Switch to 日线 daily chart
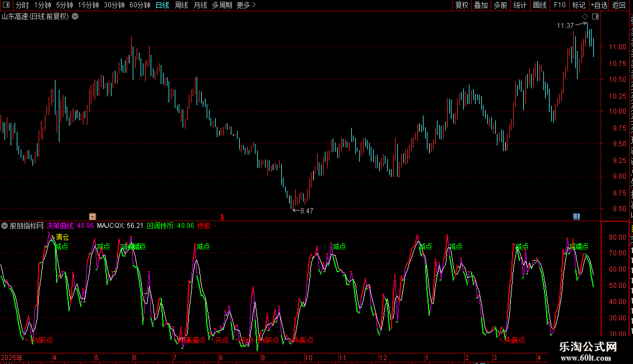This screenshot has width=633, height=364. tap(162, 5)
